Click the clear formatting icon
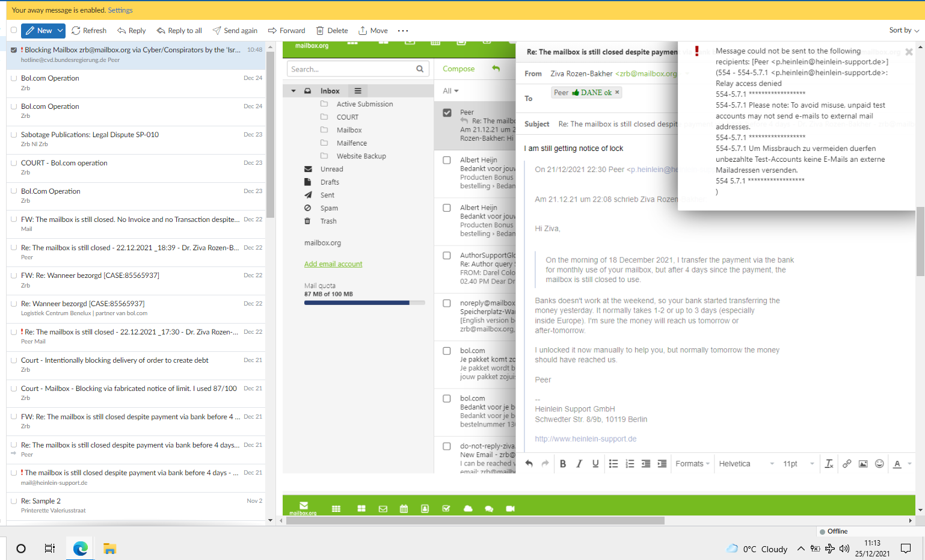Viewport: 925px width, 560px height. click(829, 464)
